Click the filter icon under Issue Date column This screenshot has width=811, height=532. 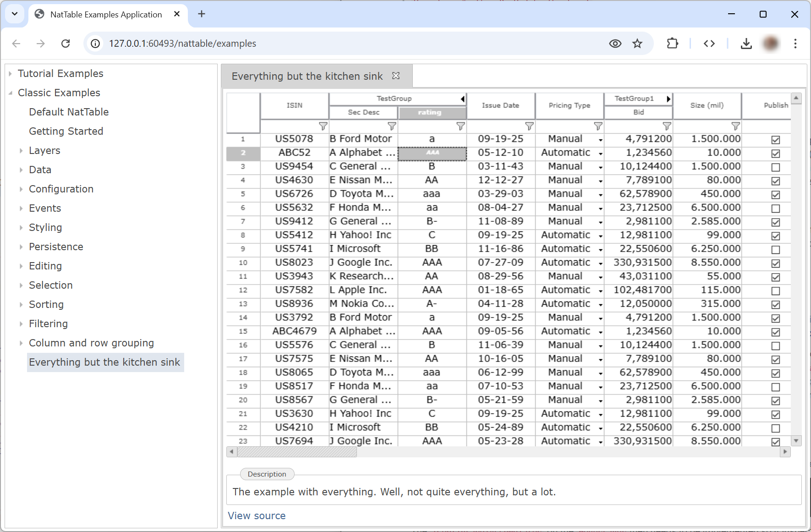[529, 126]
